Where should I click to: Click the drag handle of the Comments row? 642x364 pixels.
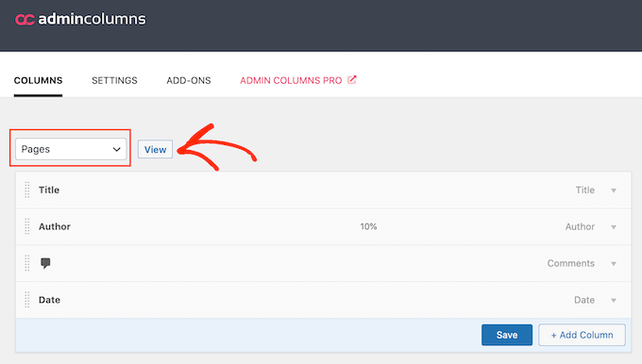[27, 263]
